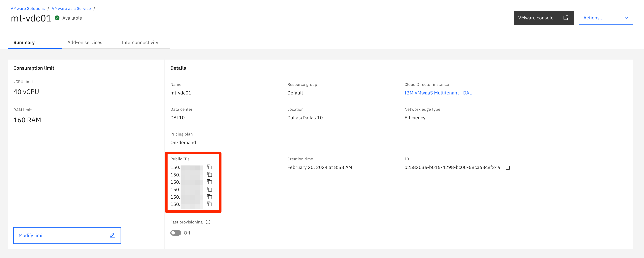
Task: Select the Summary tab
Action: (24, 43)
